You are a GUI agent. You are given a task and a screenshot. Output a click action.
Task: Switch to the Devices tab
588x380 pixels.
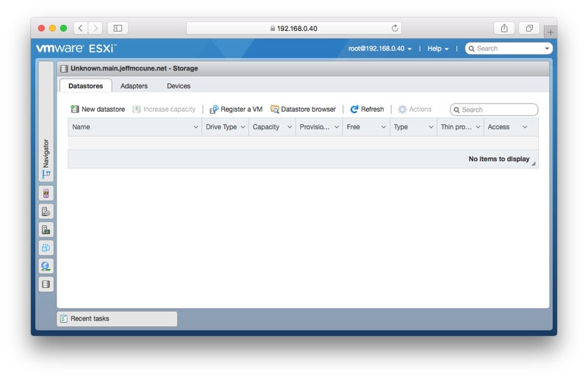tap(179, 86)
